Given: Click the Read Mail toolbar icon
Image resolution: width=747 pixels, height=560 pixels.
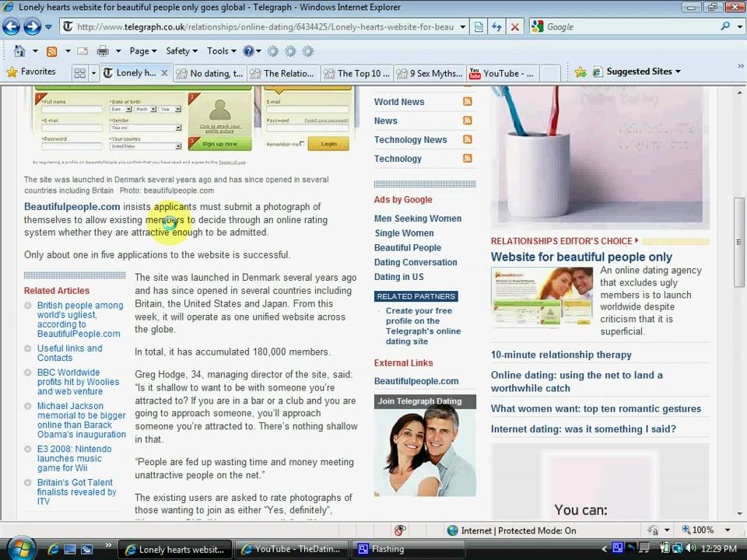Looking at the screenshot, I should 82,51.
